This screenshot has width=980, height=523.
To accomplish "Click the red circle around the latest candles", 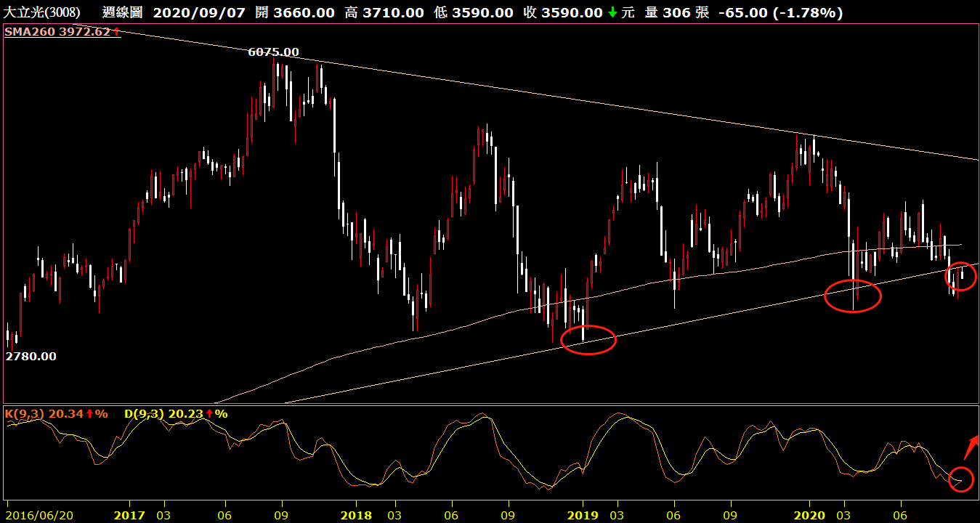I will pos(960,276).
